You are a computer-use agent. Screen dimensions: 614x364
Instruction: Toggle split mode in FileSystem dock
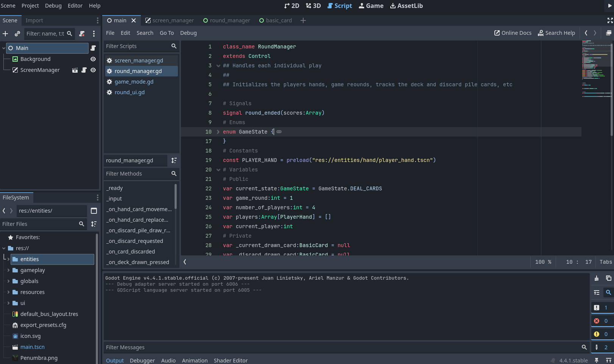[94, 211]
